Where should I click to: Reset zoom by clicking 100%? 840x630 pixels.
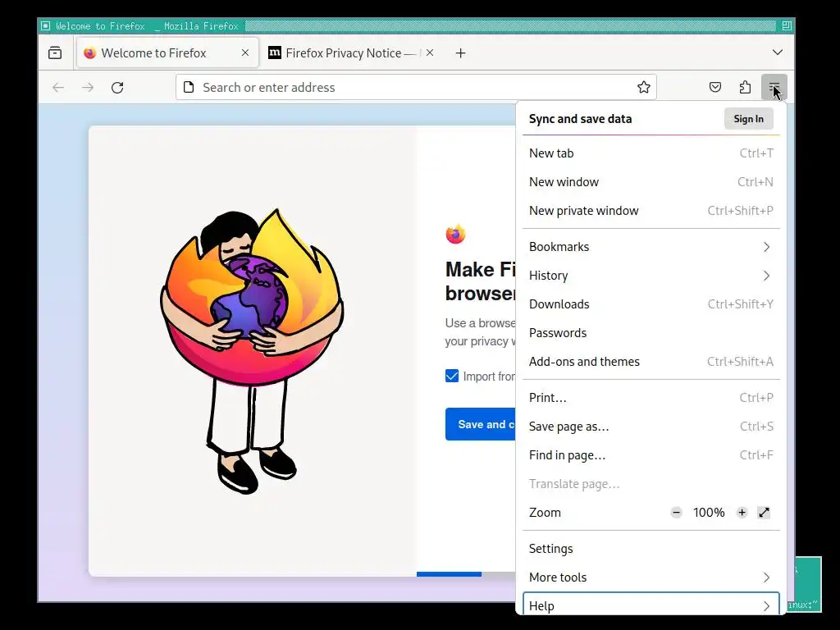(709, 513)
